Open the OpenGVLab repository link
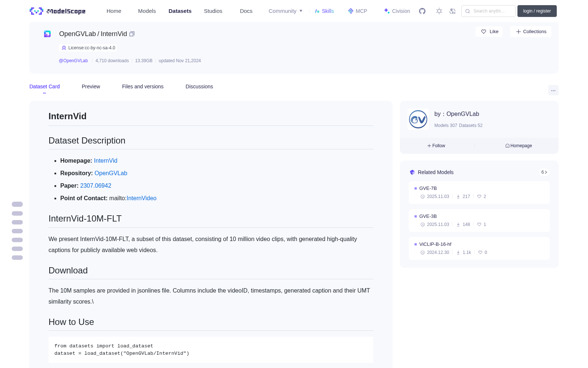Screen dimensions: 588x368 tap(111, 173)
